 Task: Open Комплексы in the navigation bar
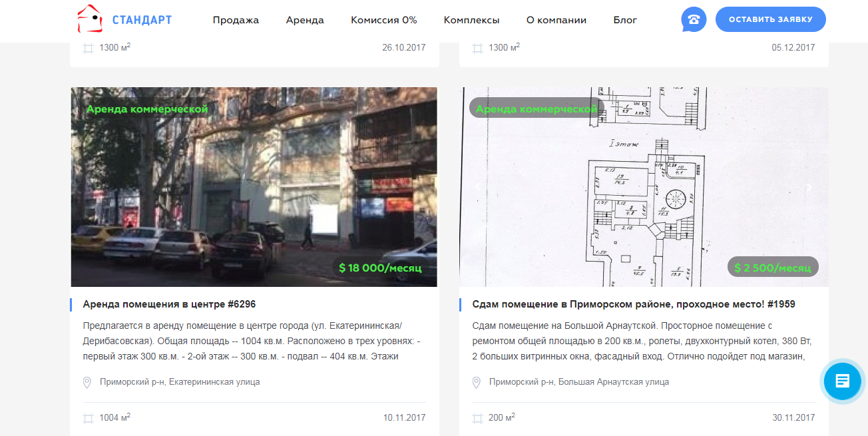point(471,20)
